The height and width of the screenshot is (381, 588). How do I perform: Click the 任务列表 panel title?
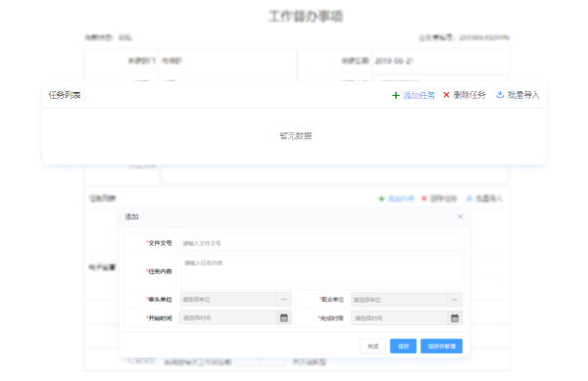coord(65,95)
